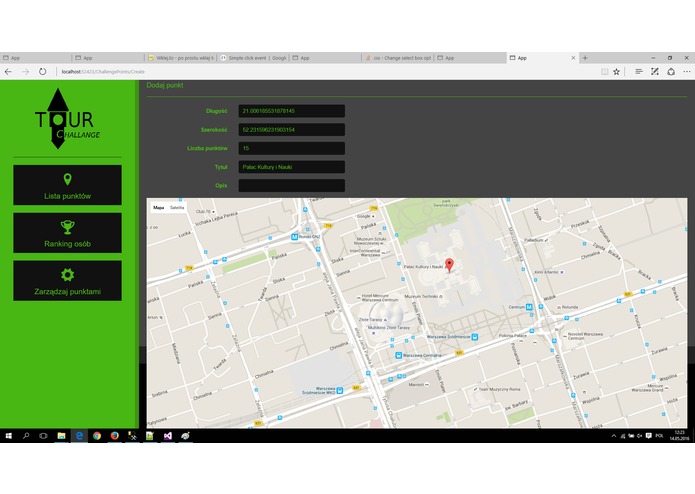Screen dimensions: 695x494
Task: Click Marriott label on map
Action: coord(416,385)
